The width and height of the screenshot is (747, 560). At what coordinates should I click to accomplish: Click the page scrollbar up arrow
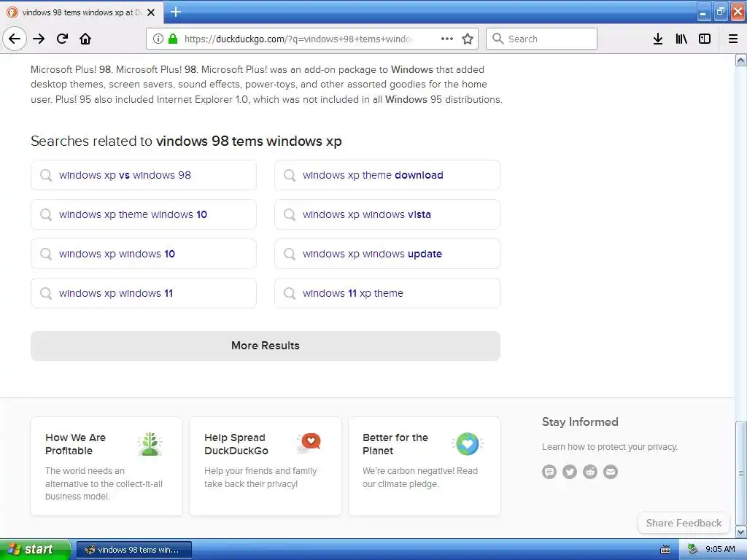(741, 60)
